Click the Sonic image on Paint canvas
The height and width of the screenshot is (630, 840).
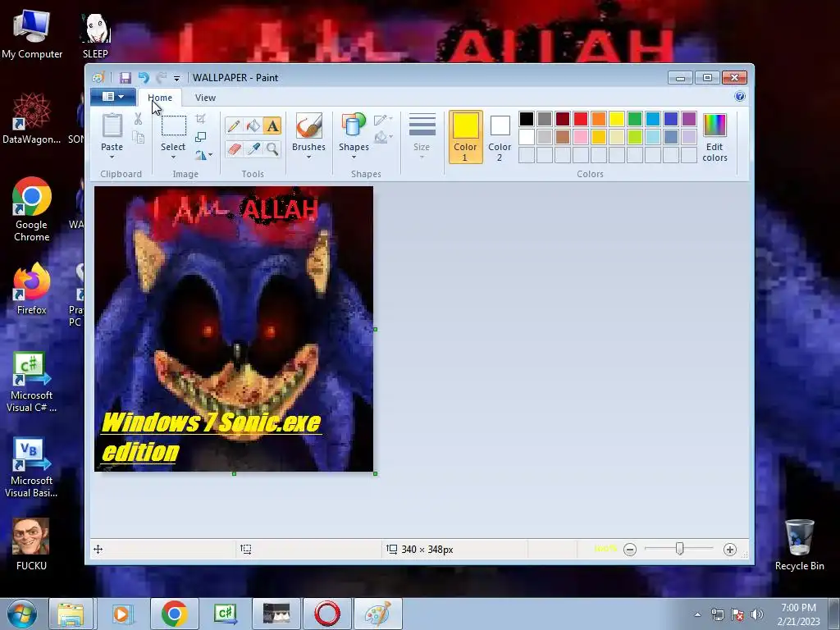coord(234,329)
